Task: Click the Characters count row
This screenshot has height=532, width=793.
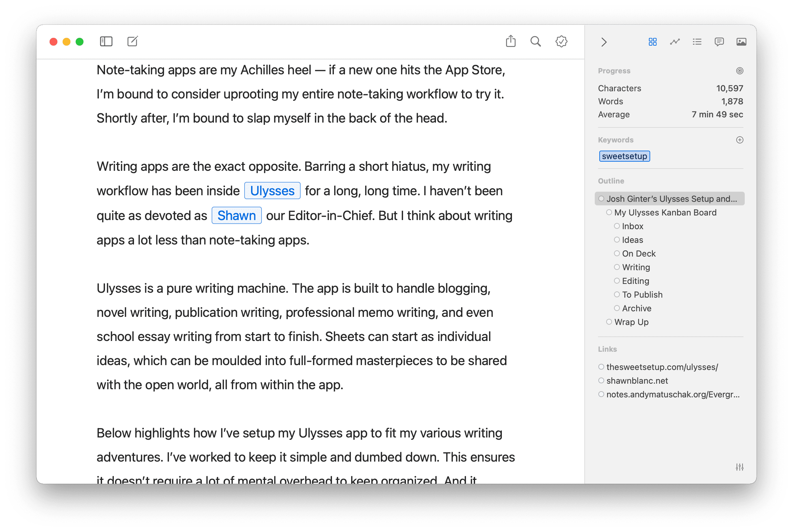Action: pos(670,88)
